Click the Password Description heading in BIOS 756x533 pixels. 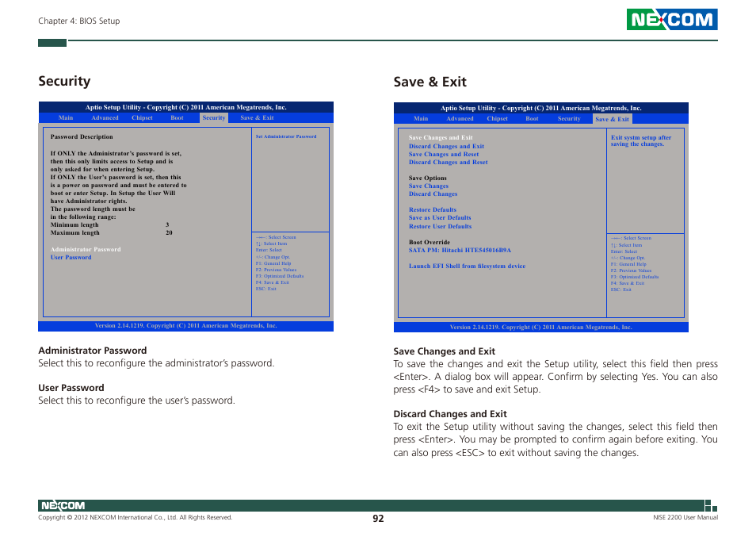pyautogui.click(x=82, y=137)
